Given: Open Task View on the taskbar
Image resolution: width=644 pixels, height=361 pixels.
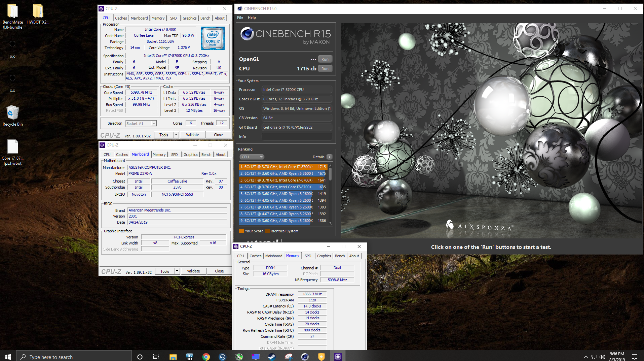Looking at the screenshot, I should click(156, 357).
